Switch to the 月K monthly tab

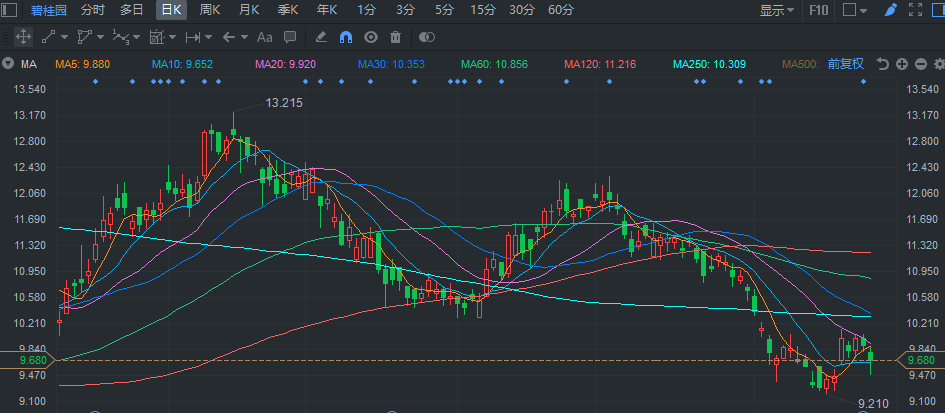pos(249,10)
